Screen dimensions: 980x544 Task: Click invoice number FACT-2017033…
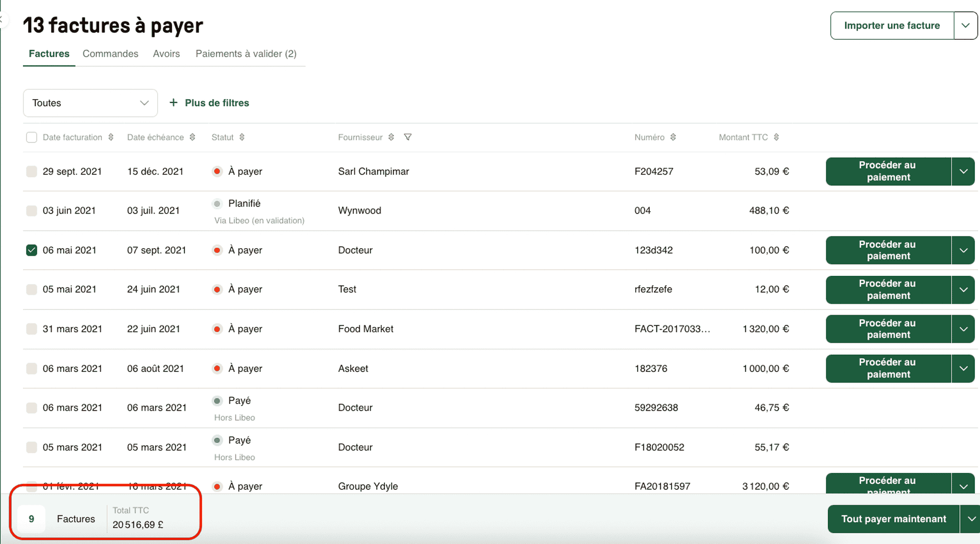(x=672, y=329)
